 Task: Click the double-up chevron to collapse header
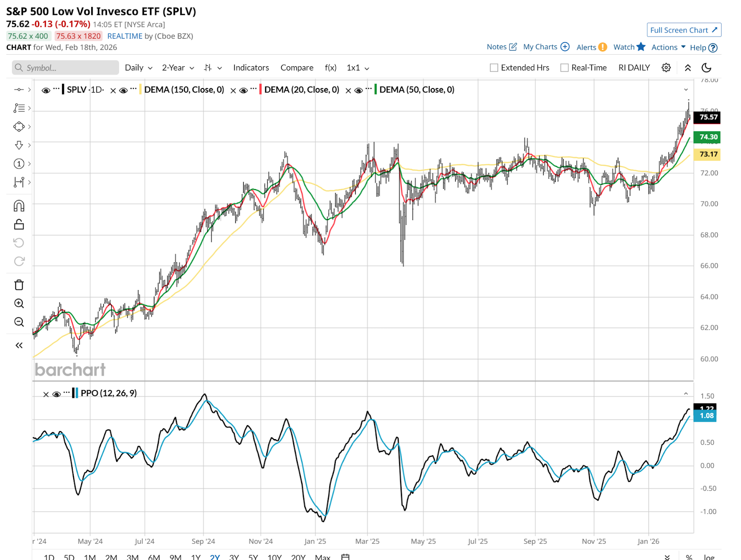click(688, 68)
